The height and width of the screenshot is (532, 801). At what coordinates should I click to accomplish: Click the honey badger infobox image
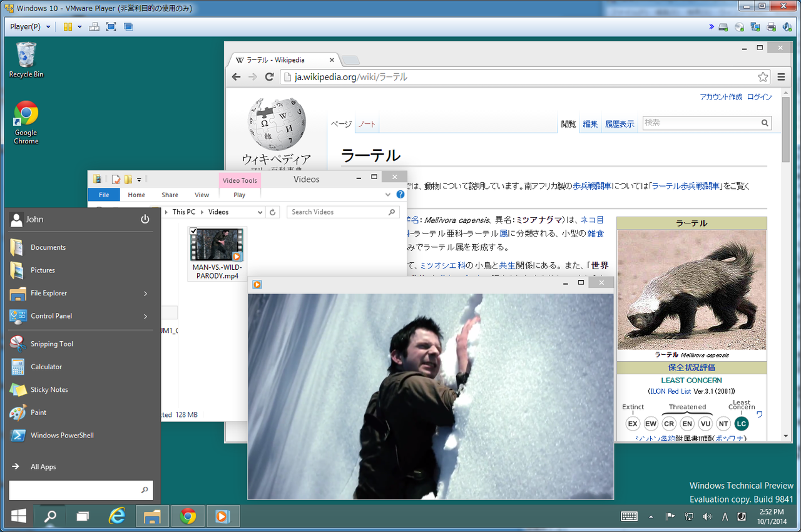tap(691, 290)
